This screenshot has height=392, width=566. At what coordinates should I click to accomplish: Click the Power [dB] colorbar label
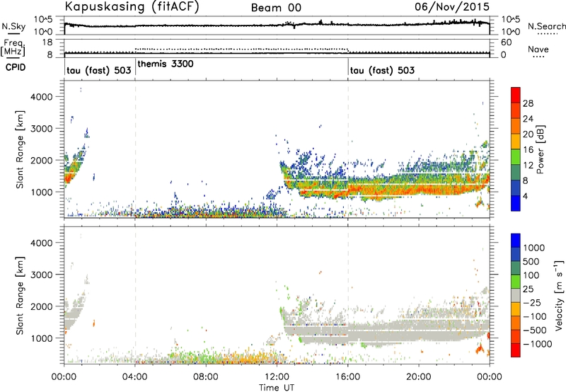click(540, 149)
